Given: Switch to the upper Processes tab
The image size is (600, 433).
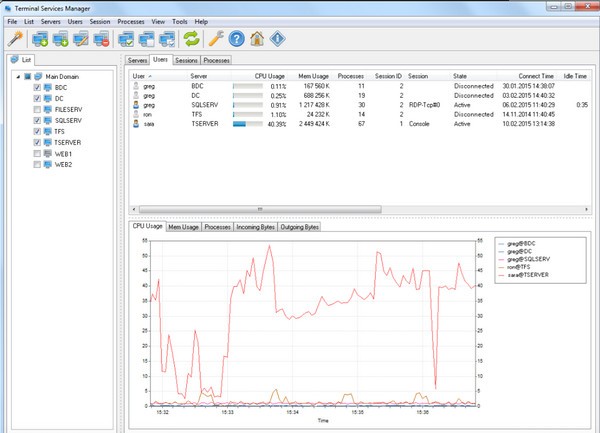Looking at the screenshot, I should coord(216,60).
